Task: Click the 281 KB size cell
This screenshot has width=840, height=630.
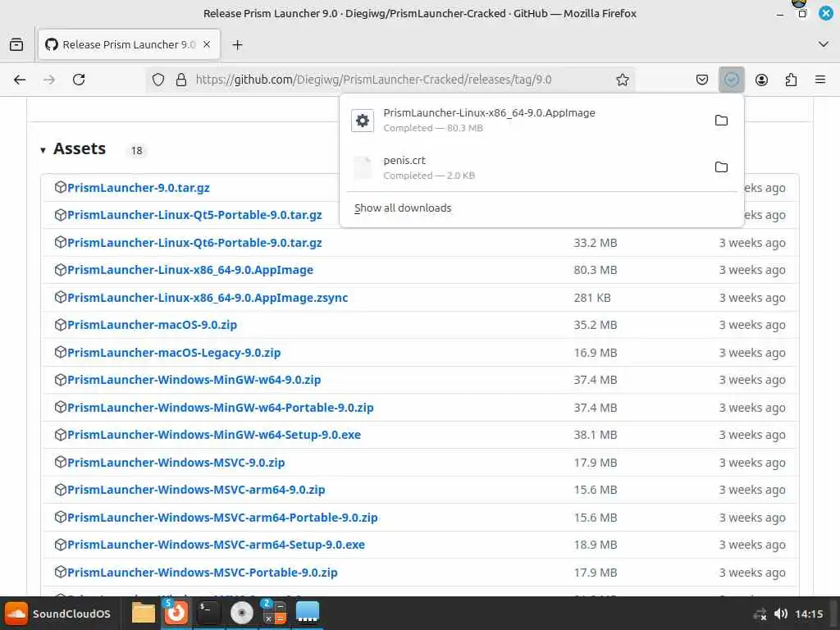Action: (592, 298)
